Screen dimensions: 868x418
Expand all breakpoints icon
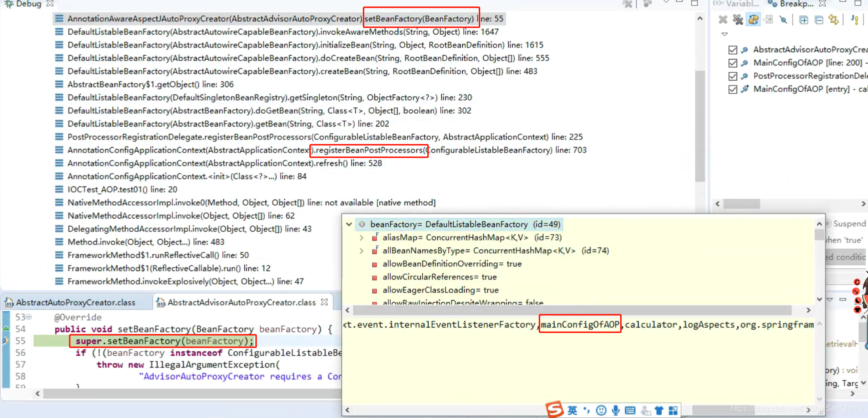pos(804,19)
